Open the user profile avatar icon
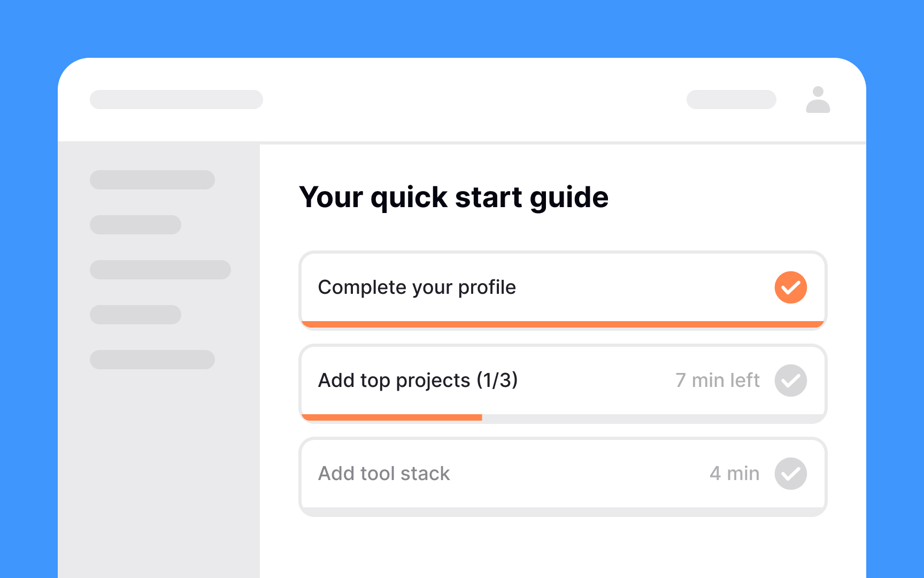 [x=818, y=100]
